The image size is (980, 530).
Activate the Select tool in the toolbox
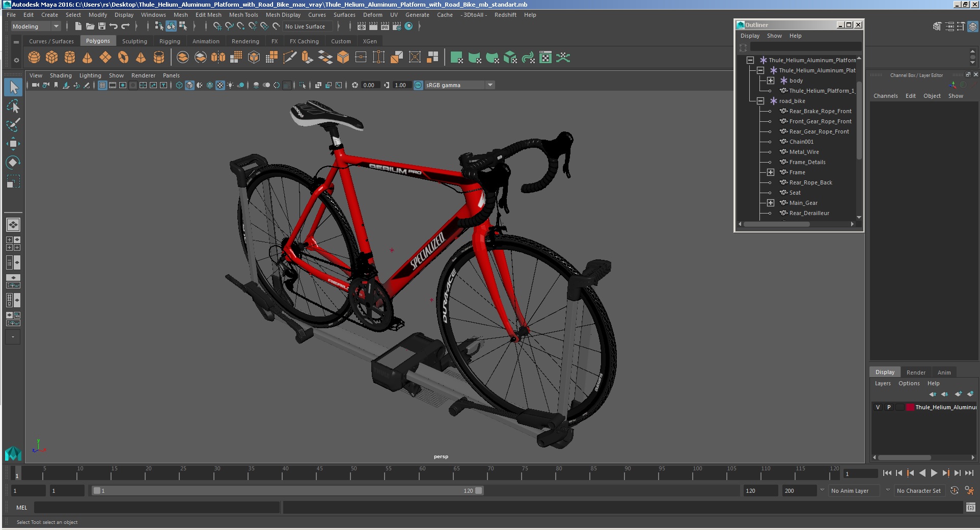pyautogui.click(x=13, y=87)
